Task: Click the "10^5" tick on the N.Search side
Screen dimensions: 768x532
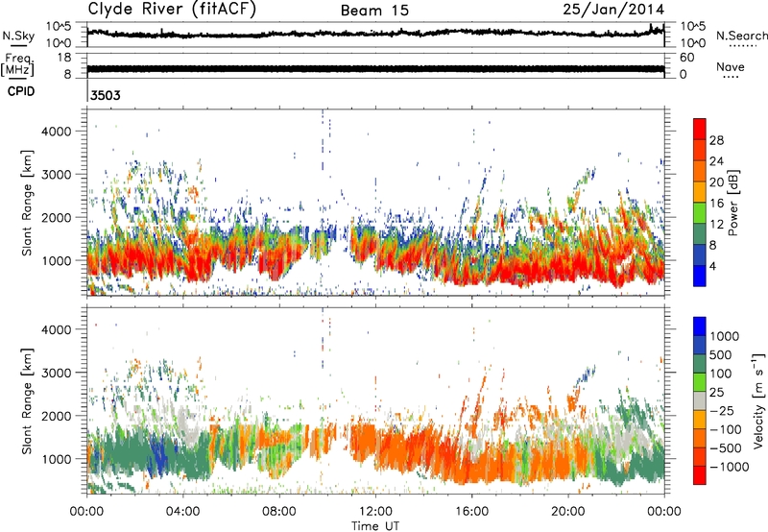Action: (x=693, y=27)
